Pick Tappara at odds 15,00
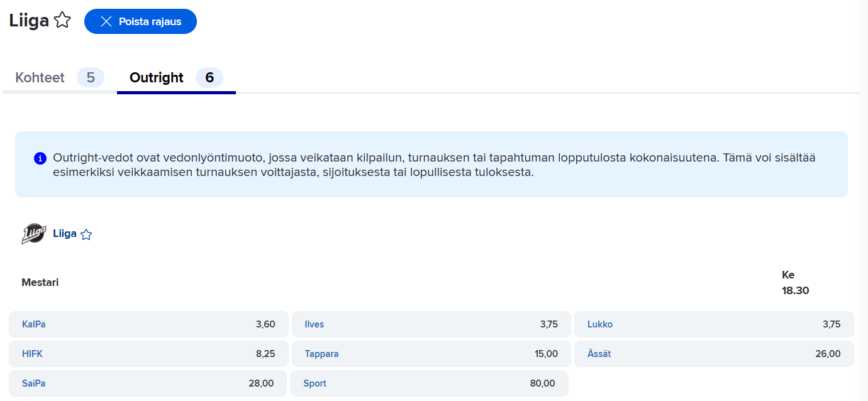 coord(431,354)
